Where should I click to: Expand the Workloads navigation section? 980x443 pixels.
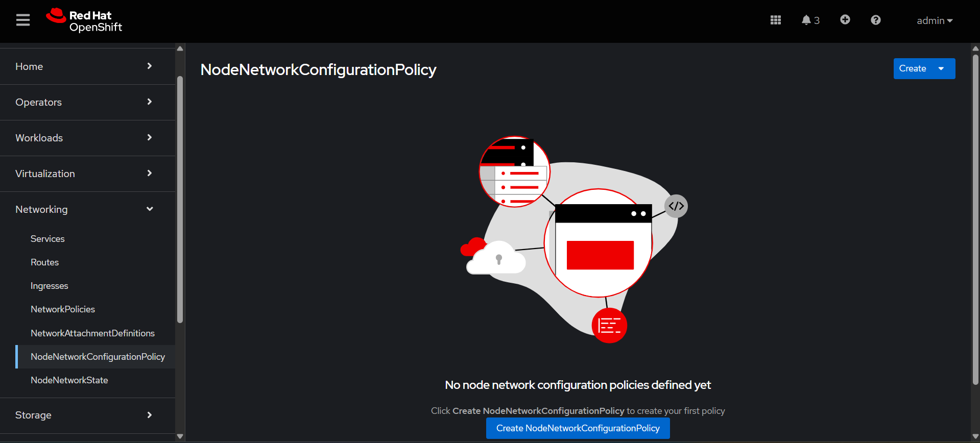84,138
